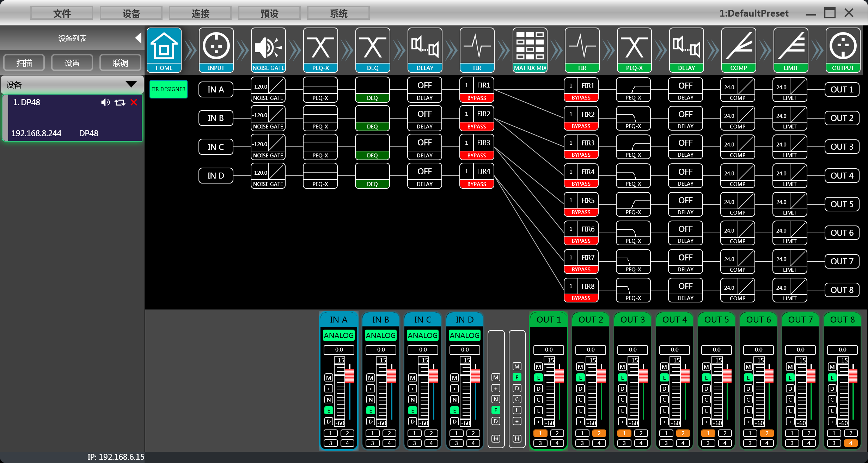Remove DP48 device with red X
This screenshot has width=868, height=463.
pyautogui.click(x=134, y=102)
